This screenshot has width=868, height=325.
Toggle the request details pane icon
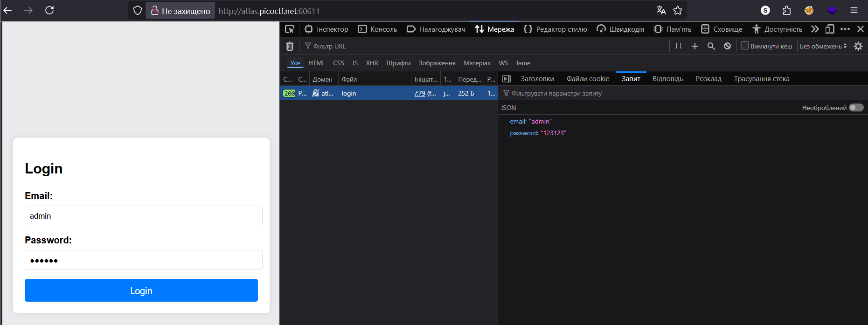[507, 79]
